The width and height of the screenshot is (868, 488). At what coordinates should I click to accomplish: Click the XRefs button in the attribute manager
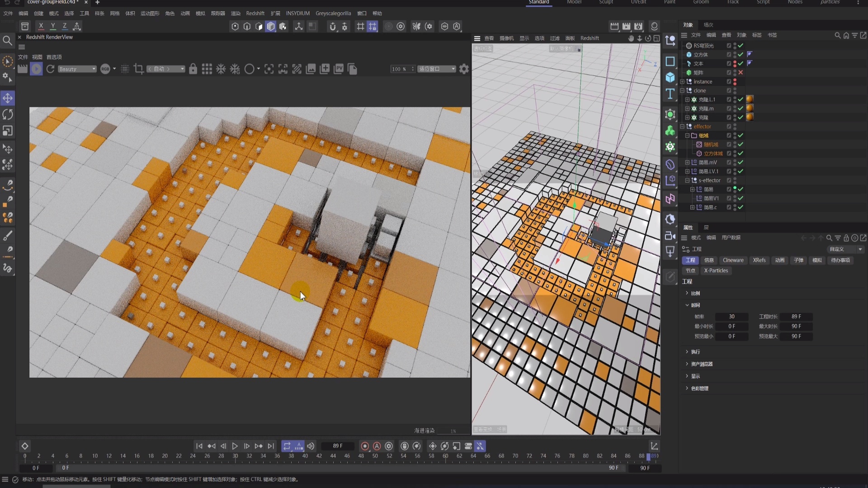[x=759, y=260]
